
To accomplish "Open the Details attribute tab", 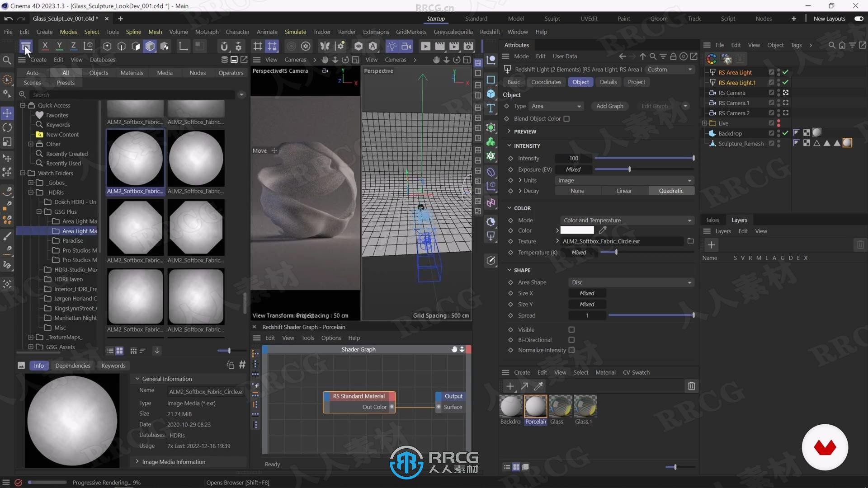I will click(608, 82).
